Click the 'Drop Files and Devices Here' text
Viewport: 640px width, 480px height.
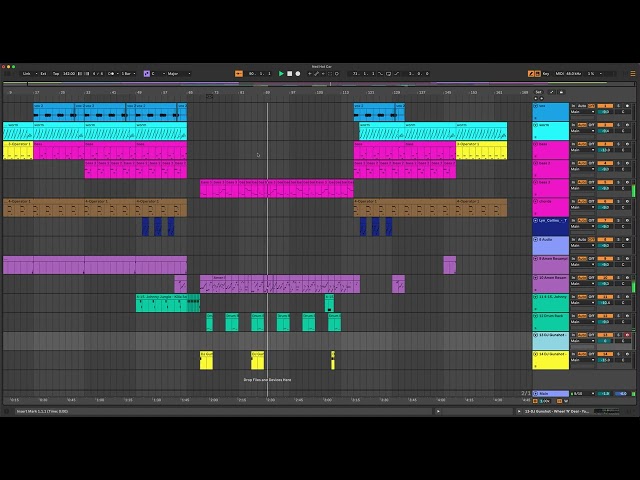(x=267, y=380)
